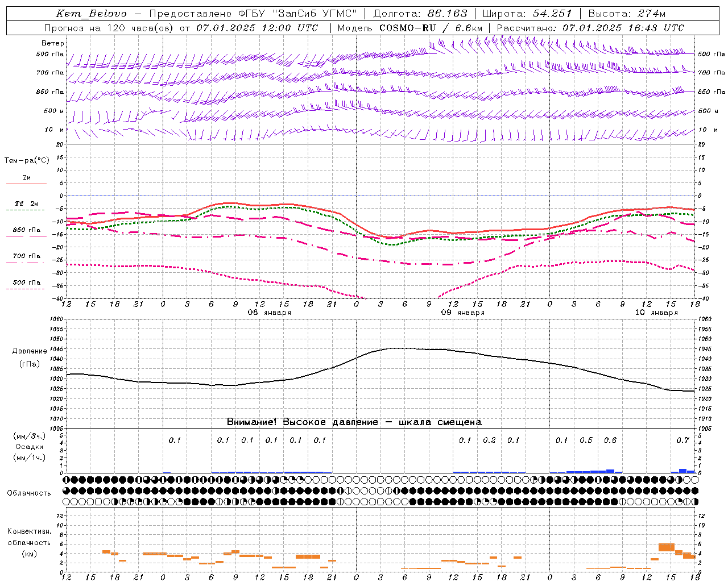Click the "Конвективн." convective cloud label
728x582 pixels.
(29, 531)
